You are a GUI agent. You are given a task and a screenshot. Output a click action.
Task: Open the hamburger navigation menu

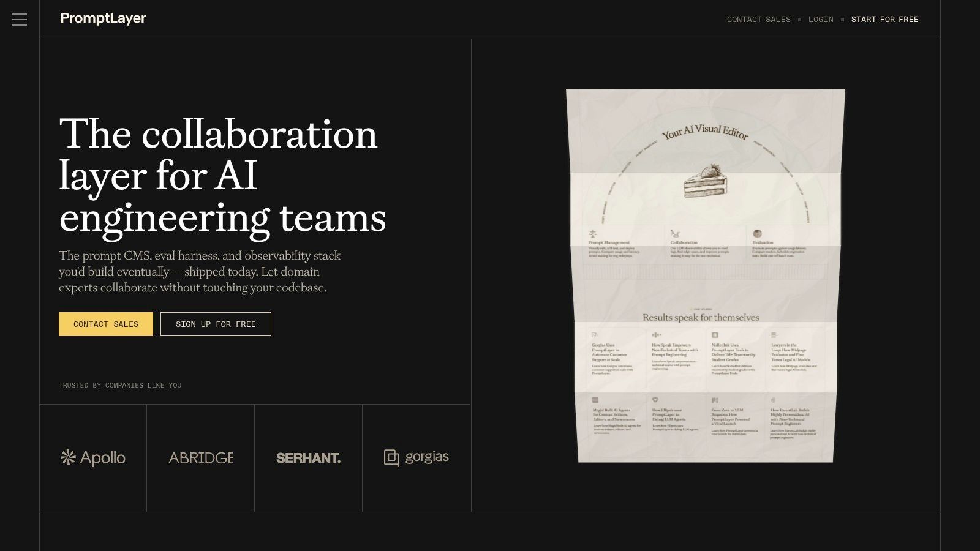20,20
